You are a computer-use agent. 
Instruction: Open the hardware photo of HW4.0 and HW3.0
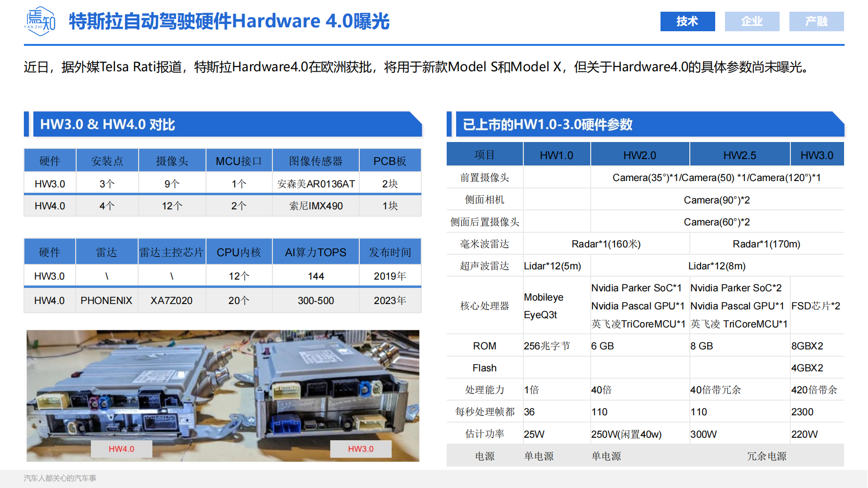coord(223,396)
